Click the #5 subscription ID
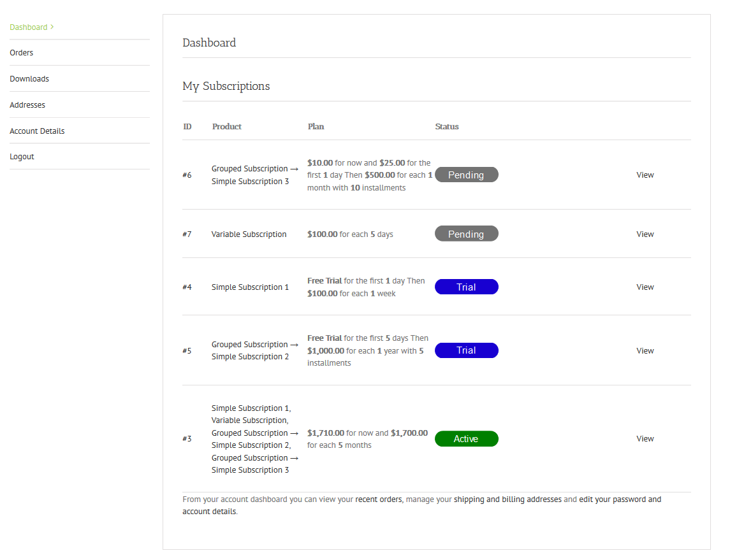730x560 pixels. pos(187,350)
